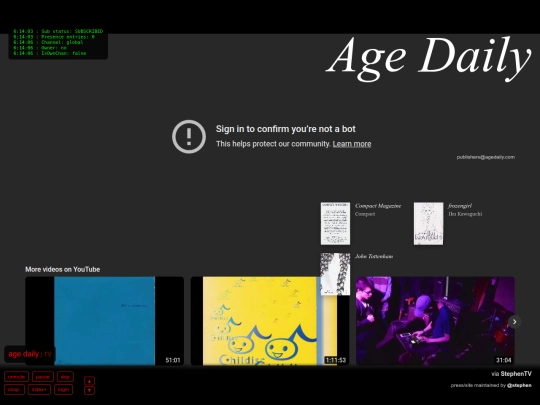Expand the index dropdown button
540x405 pixels.
click(39, 390)
